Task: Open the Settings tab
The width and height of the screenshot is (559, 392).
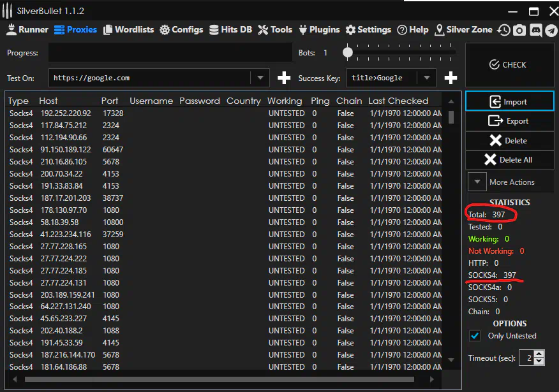Action: pyautogui.click(x=368, y=29)
